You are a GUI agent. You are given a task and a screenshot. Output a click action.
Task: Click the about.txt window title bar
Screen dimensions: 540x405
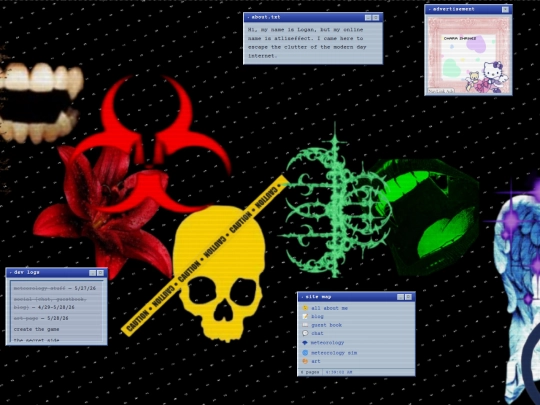click(x=313, y=17)
